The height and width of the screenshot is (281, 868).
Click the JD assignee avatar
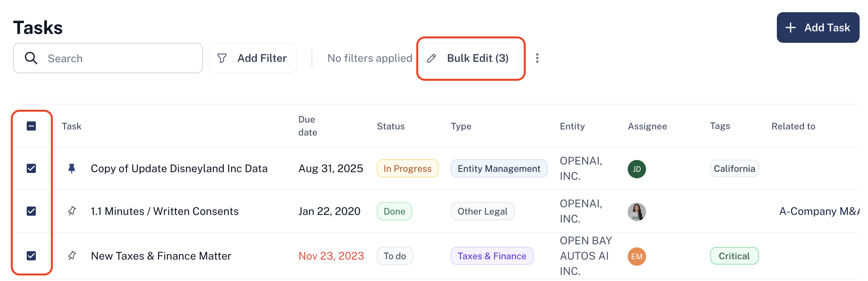click(637, 169)
